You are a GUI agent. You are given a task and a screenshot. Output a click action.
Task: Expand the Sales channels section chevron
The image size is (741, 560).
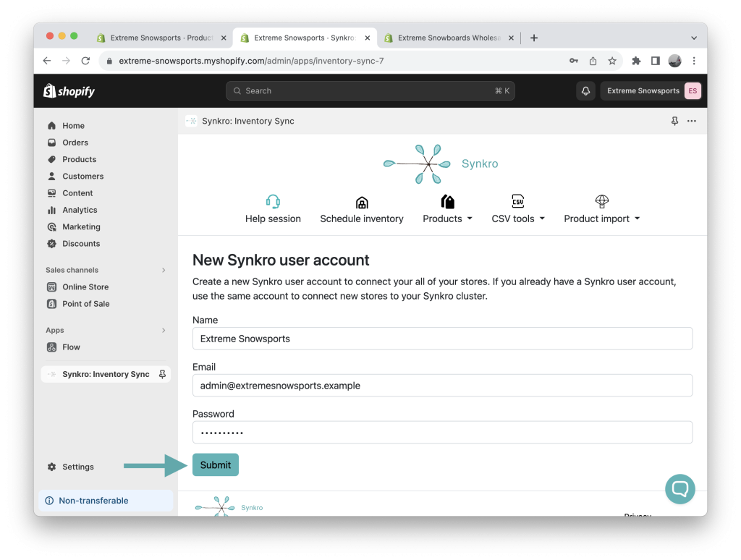tap(164, 271)
